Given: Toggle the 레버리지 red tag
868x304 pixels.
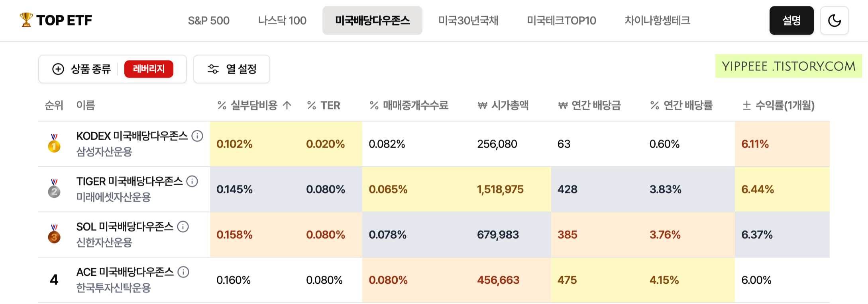Looking at the screenshot, I should [149, 69].
